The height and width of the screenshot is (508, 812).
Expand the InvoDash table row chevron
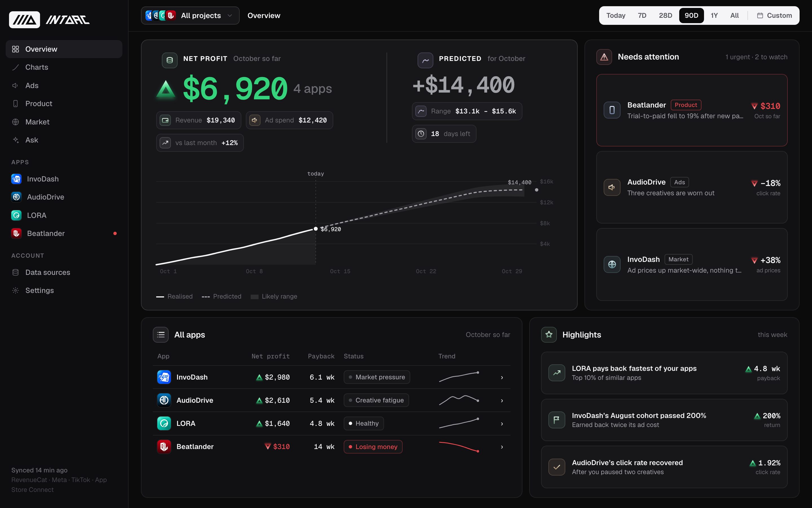point(502,377)
